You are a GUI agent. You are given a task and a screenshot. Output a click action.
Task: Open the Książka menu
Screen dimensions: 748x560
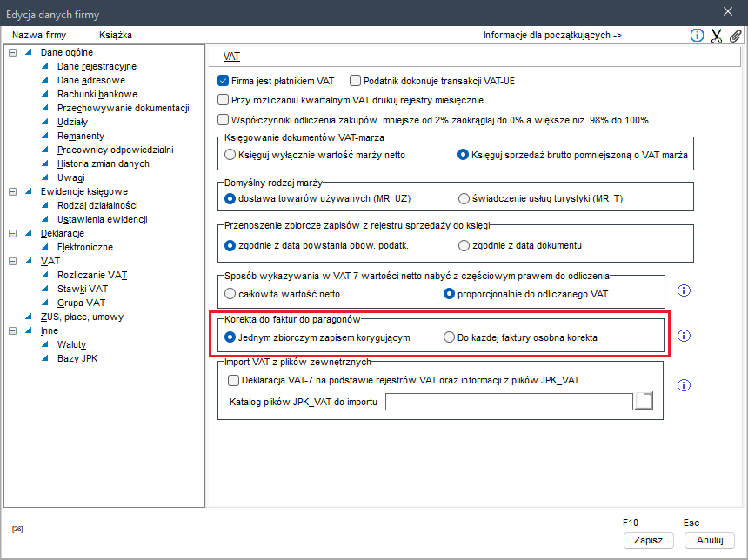pyautogui.click(x=116, y=35)
